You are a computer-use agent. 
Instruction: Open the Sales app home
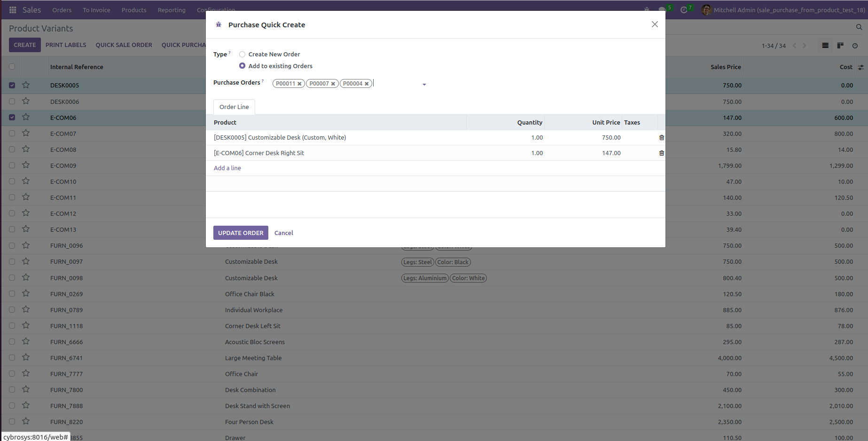tap(31, 10)
